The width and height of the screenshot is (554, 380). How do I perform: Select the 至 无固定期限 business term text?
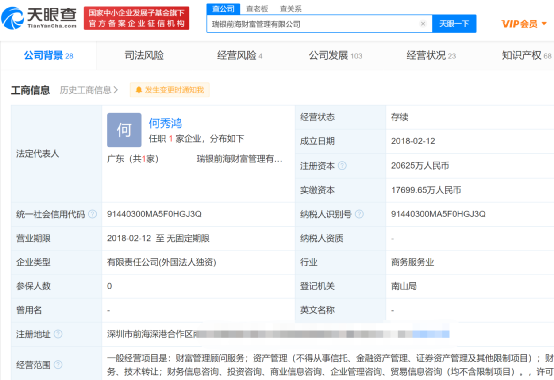click(183, 238)
